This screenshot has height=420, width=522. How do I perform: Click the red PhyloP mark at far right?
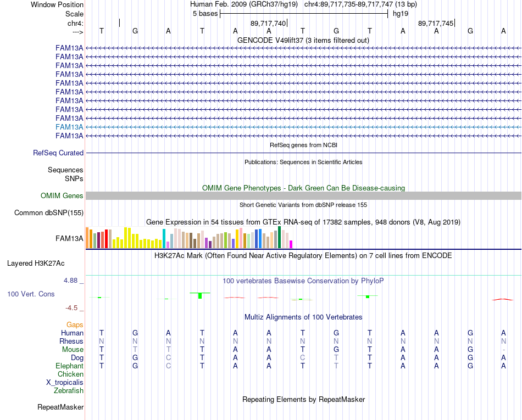(503, 300)
